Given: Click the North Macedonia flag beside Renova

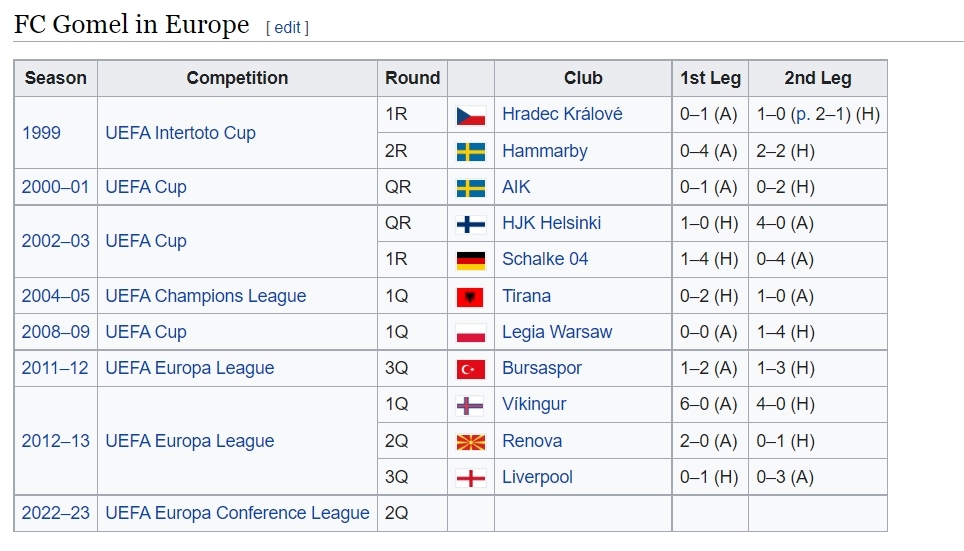Looking at the screenshot, I should tap(471, 442).
